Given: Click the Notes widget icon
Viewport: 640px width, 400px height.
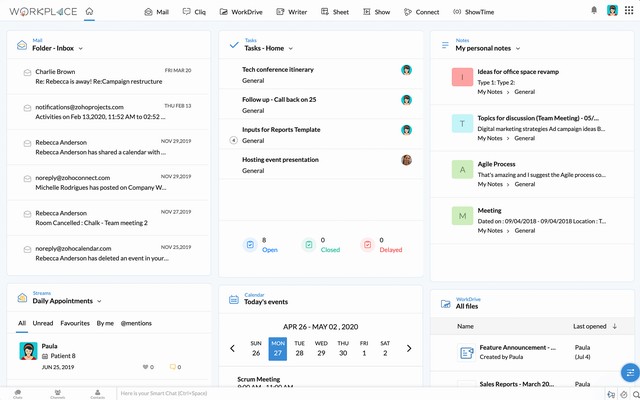Looking at the screenshot, I should (x=445, y=45).
